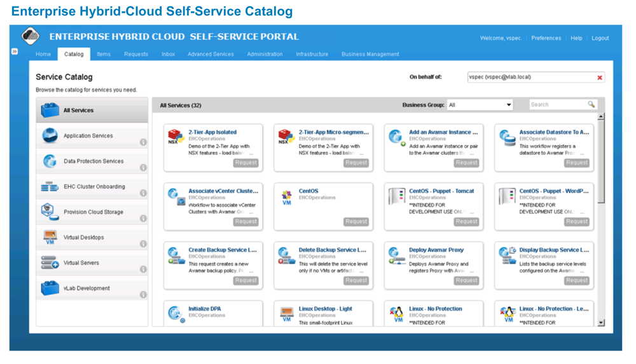The image size is (636, 364).
Task: Click the Virtual Servers icon
Action: click(x=50, y=262)
